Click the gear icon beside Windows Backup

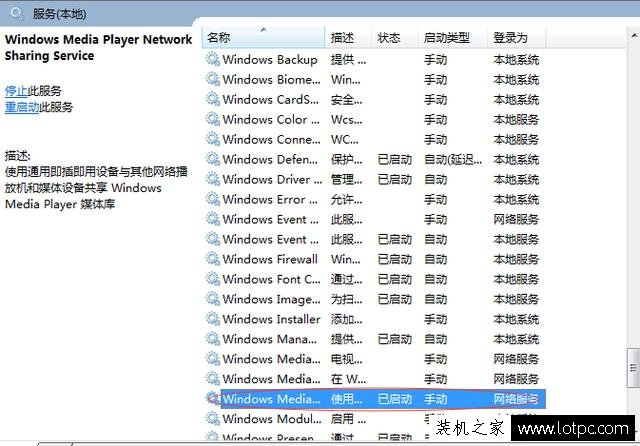coord(213,60)
